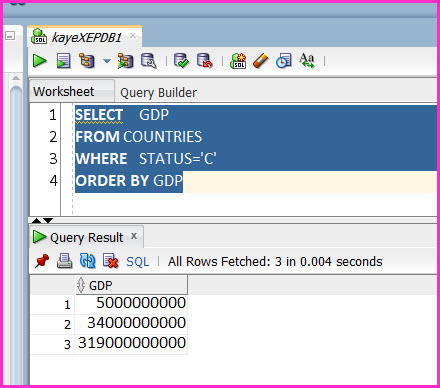Screen dimensions: 440x388
Task: Roll back changes with the red arrow database icon
Action: [x=204, y=61]
